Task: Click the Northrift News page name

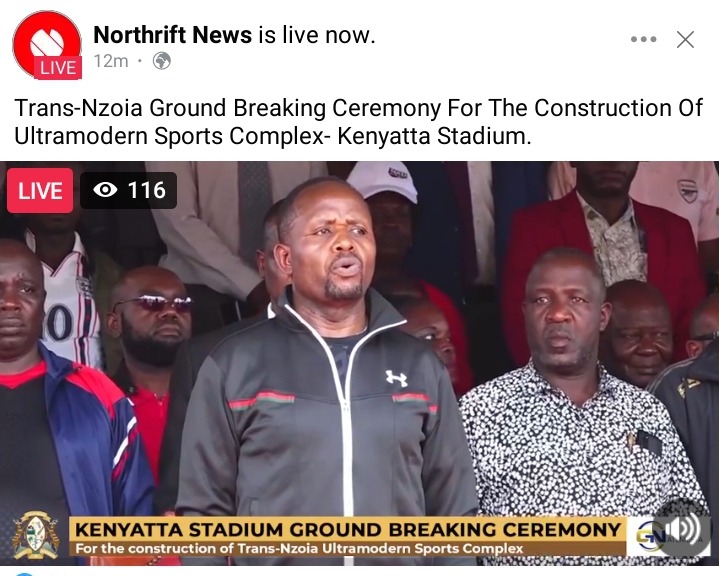Action: (x=172, y=35)
